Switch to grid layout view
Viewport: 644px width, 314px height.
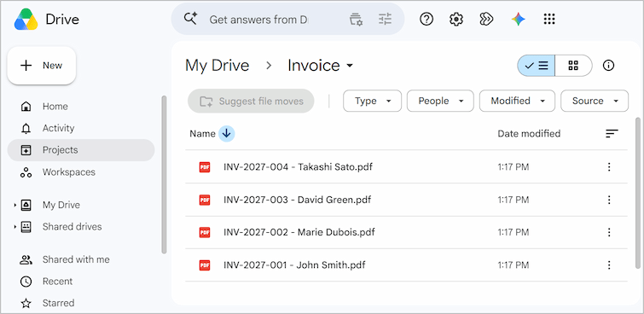(x=573, y=66)
